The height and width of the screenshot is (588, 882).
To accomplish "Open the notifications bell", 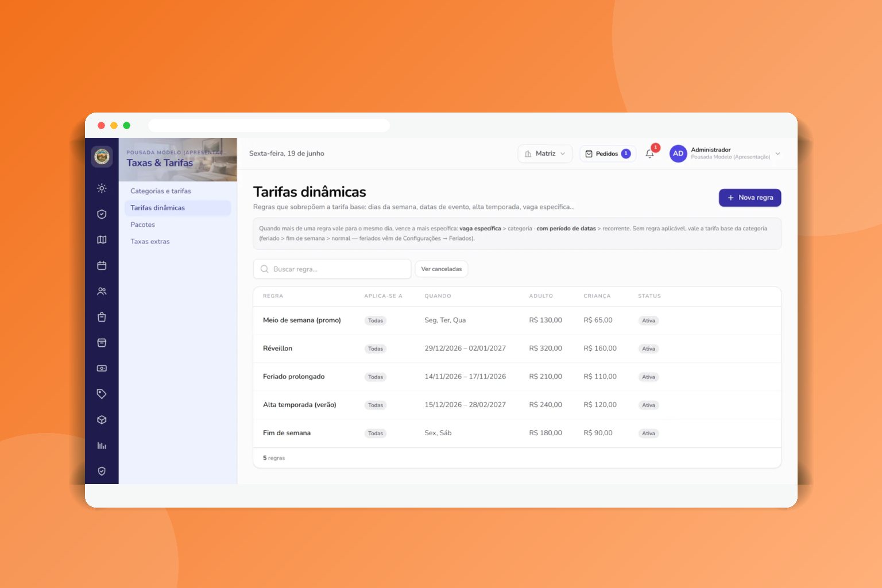I will 649,154.
